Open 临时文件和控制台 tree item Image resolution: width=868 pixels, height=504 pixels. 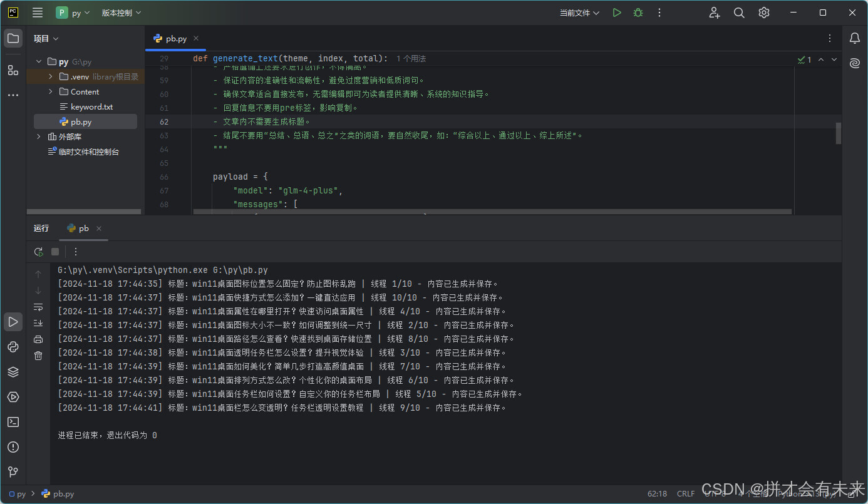coord(84,152)
